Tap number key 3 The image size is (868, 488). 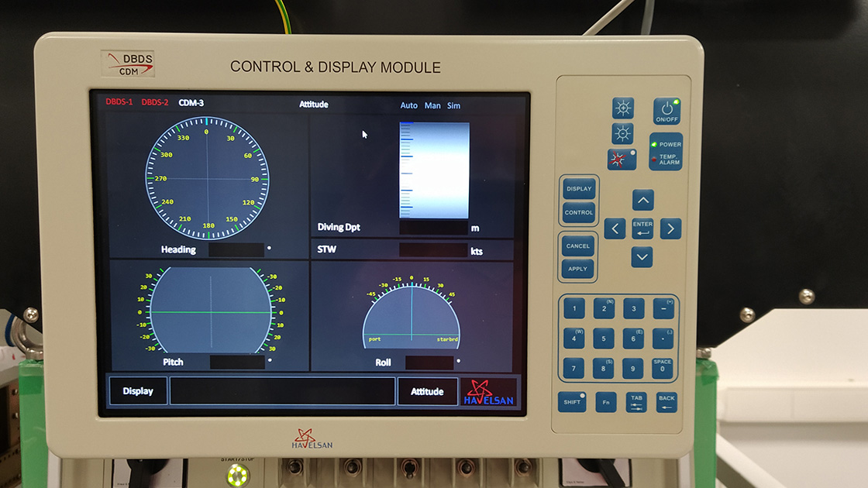[x=634, y=308]
